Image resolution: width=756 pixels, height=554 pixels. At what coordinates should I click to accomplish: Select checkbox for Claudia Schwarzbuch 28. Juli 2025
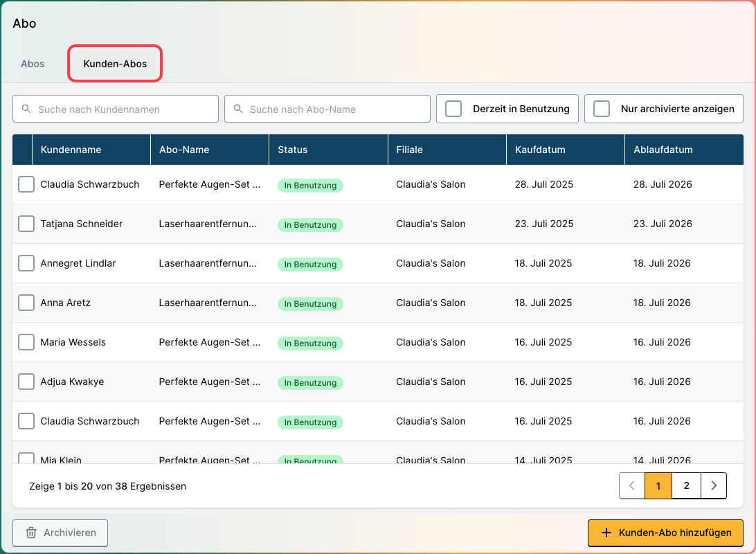tap(26, 184)
